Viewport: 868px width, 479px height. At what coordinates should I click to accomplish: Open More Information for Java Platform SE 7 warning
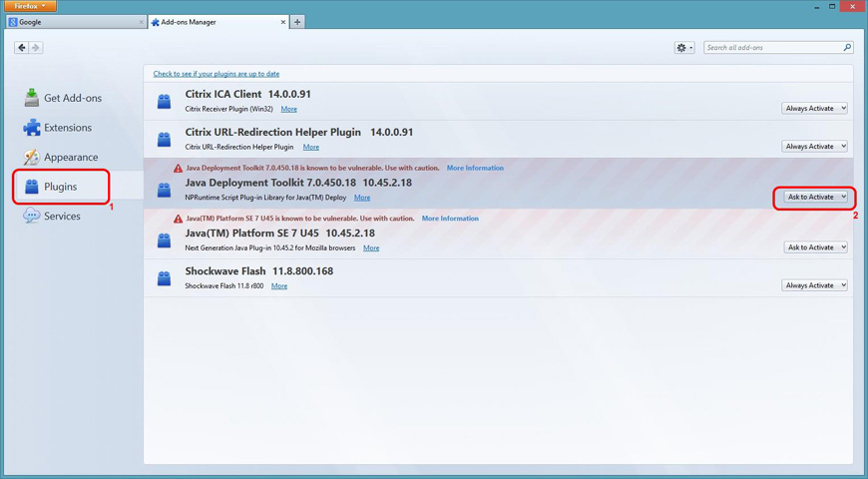click(450, 219)
